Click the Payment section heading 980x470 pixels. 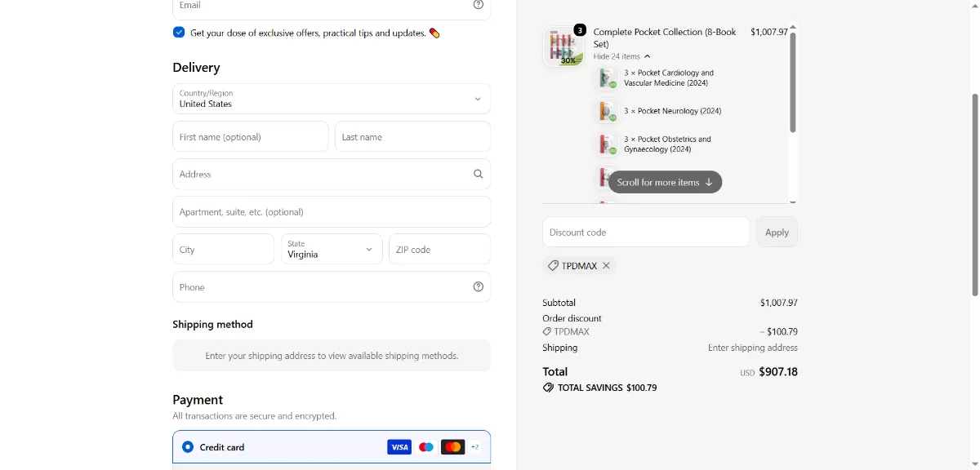(198, 400)
